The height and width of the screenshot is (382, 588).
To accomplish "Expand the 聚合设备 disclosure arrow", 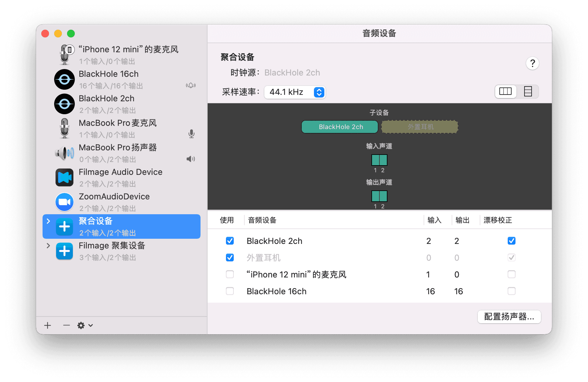I will (x=48, y=221).
